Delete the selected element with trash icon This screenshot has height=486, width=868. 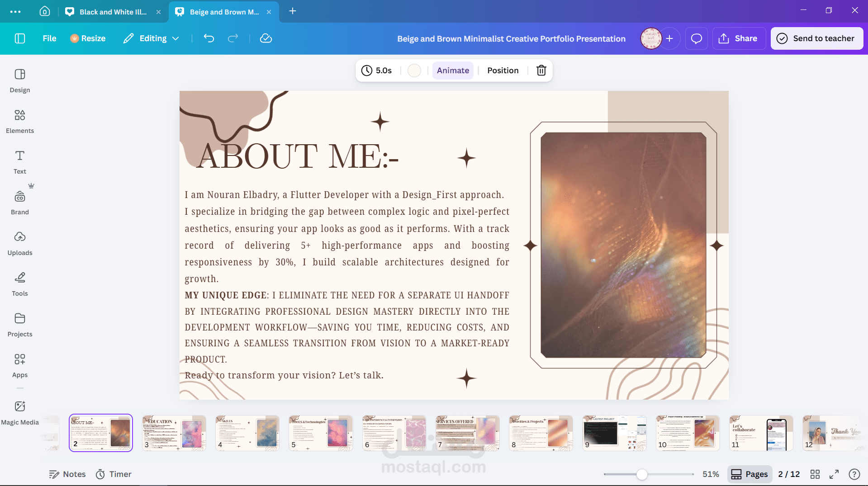(541, 71)
